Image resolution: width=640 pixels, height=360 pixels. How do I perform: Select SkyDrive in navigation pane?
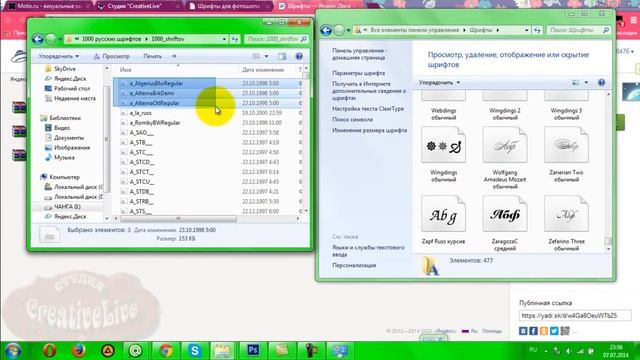coord(60,69)
